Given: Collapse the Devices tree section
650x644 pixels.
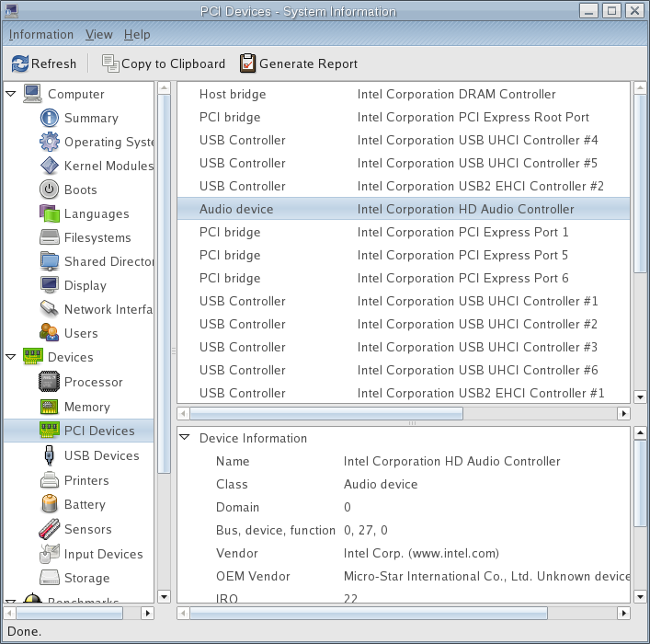Looking at the screenshot, I should [x=11, y=357].
